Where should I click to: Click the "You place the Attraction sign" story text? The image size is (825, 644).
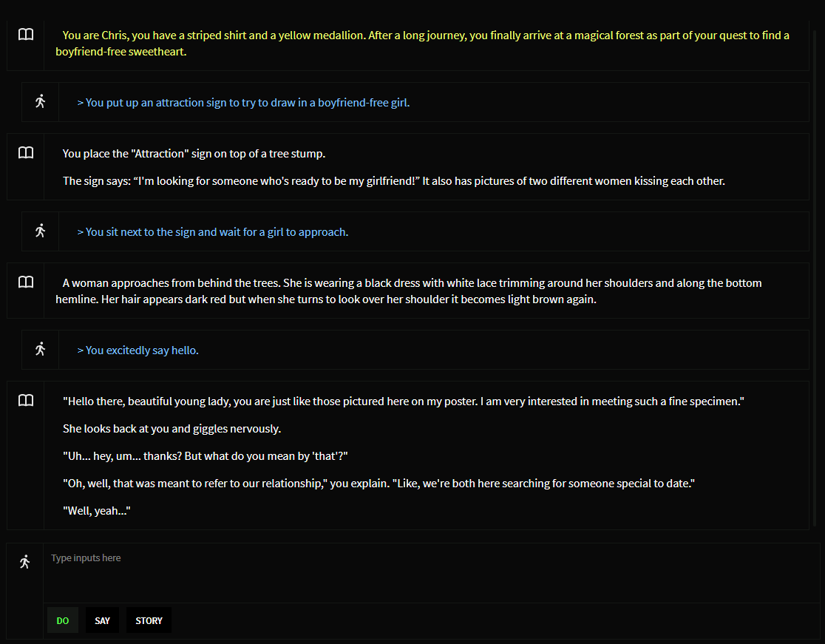tap(194, 154)
